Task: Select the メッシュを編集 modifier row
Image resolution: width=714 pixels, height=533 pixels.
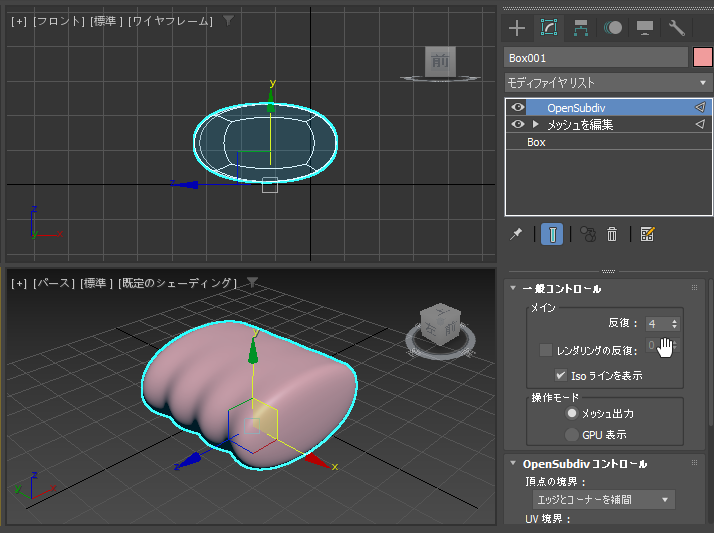Action: point(608,124)
